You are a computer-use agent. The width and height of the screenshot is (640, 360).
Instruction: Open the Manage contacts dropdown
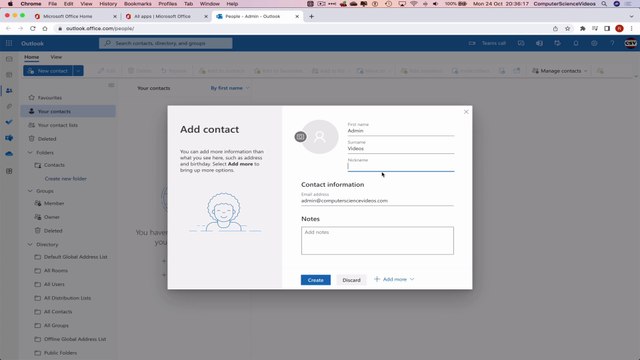coord(560,71)
